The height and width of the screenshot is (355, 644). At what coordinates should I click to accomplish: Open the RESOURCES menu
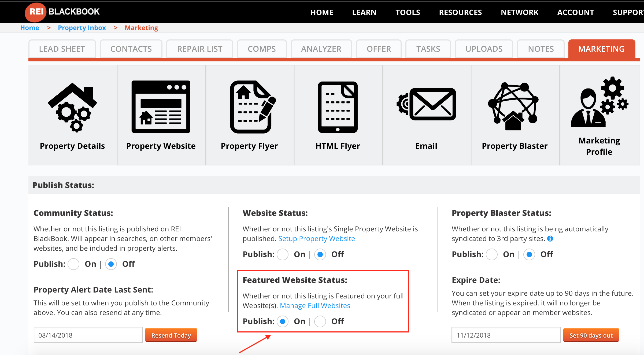[x=460, y=12]
